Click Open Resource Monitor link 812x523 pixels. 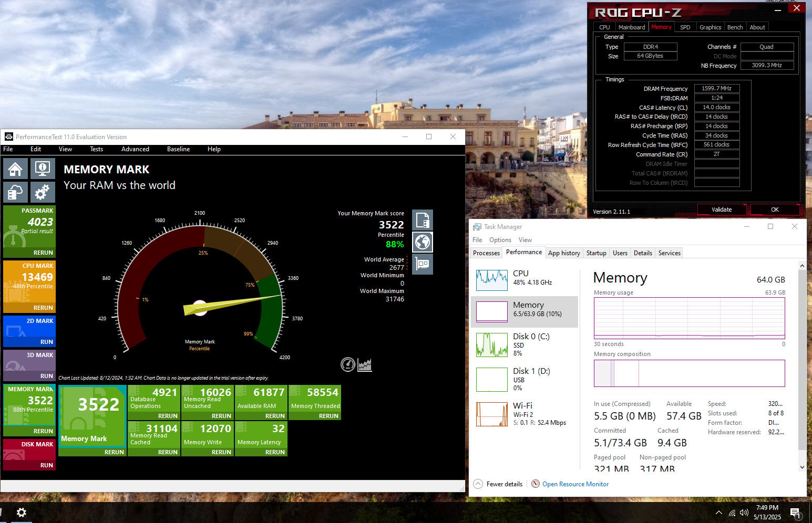(x=575, y=484)
